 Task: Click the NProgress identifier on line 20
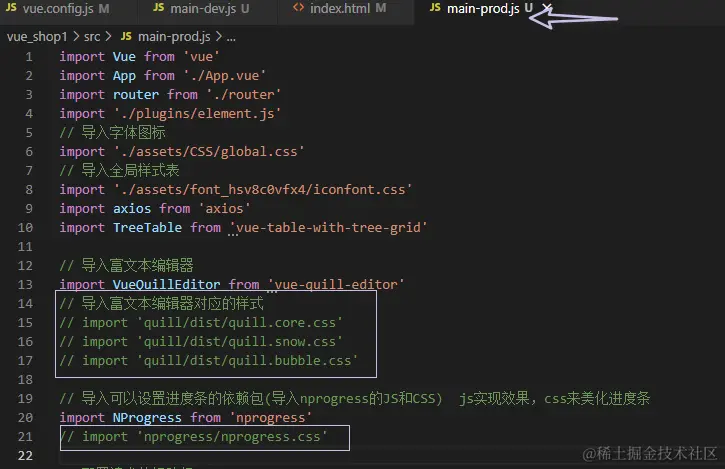[147, 418]
